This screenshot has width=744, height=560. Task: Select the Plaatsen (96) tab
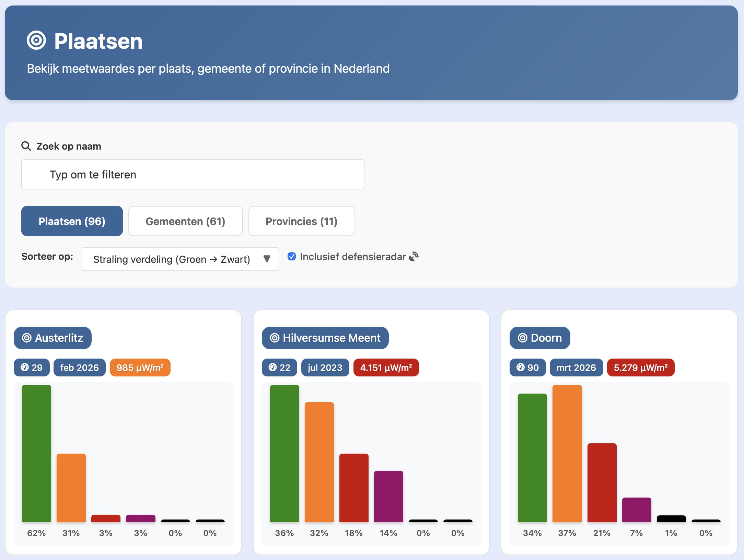click(x=72, y=221)
